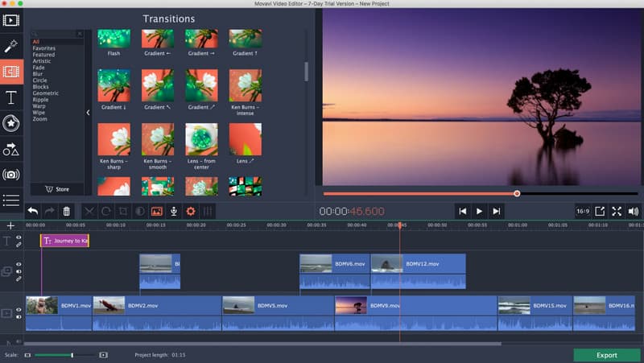
Task: Open the Titles text tab
Action: coord(11,97)
